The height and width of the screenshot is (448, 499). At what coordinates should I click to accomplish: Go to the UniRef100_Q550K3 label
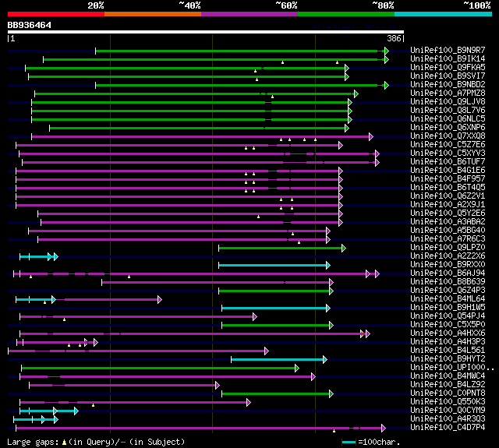pos(448,402)
